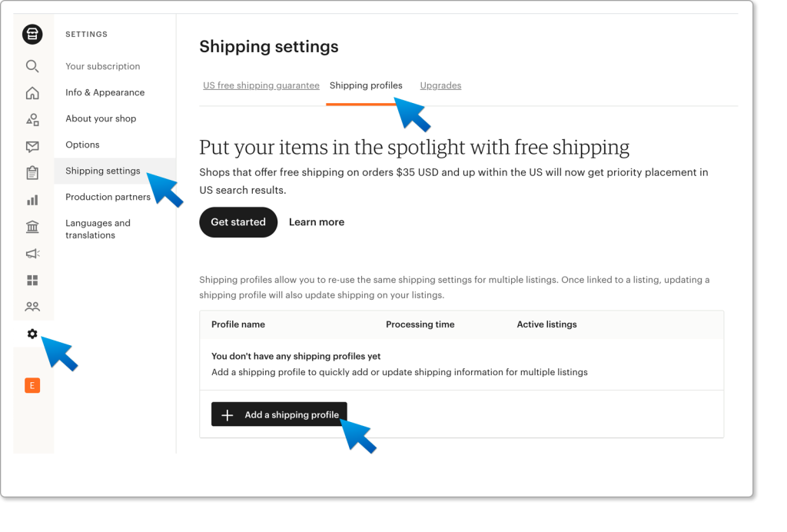Open settings via the gear icon
The height and width of the screenshot is (532, 787).
point(32,334)
